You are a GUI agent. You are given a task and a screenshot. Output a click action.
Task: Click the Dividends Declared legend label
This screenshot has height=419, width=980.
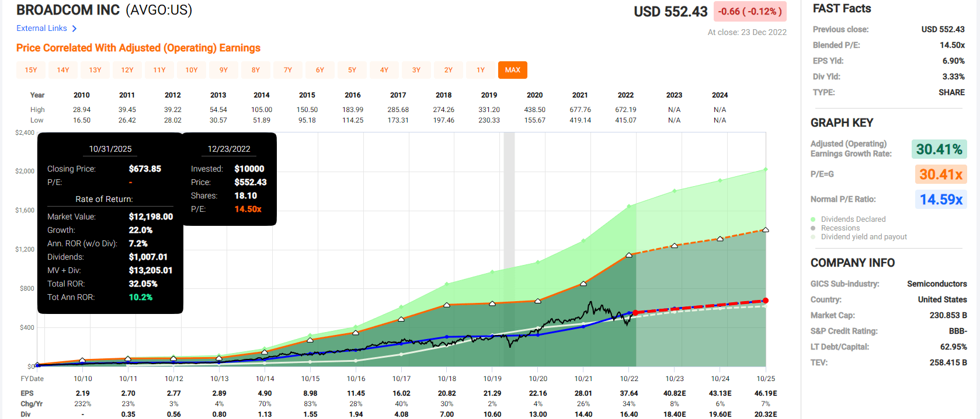click(x=853, y=219)
